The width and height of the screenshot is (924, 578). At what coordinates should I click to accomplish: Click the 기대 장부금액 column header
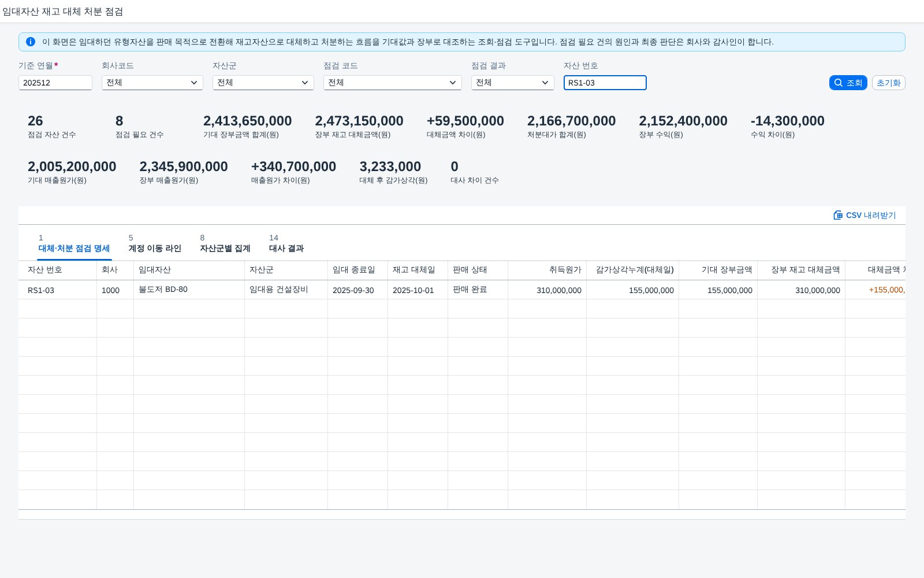[718, 270]
